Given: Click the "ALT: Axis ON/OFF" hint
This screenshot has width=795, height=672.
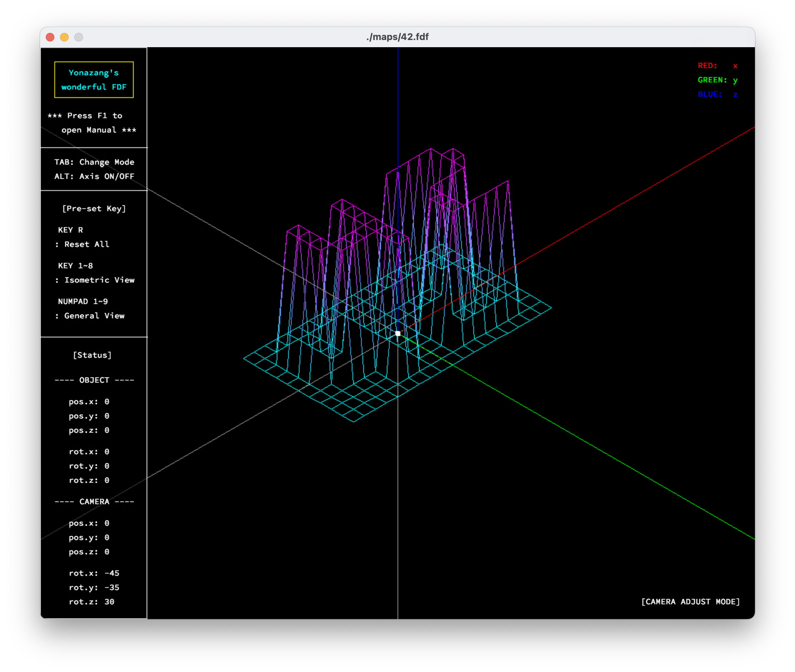Looking at the screenshot, I should click(x=94, y=176).
